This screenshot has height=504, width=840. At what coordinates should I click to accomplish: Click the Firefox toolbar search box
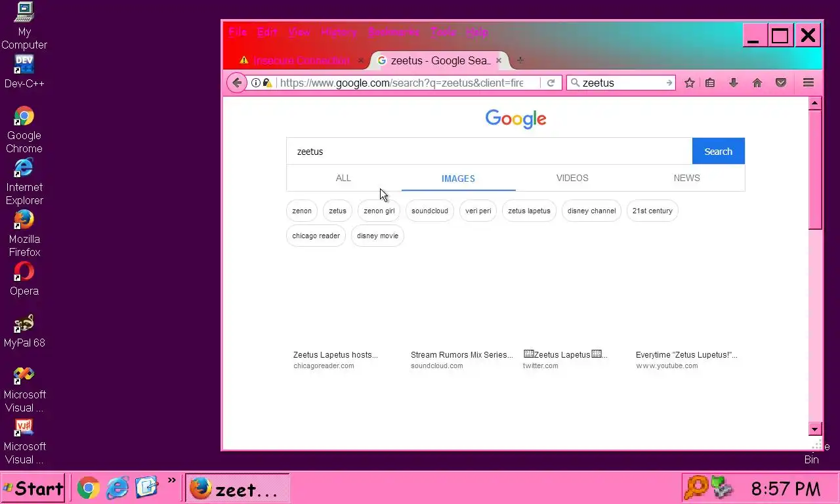pyautogui.click(x=621, y=83)
